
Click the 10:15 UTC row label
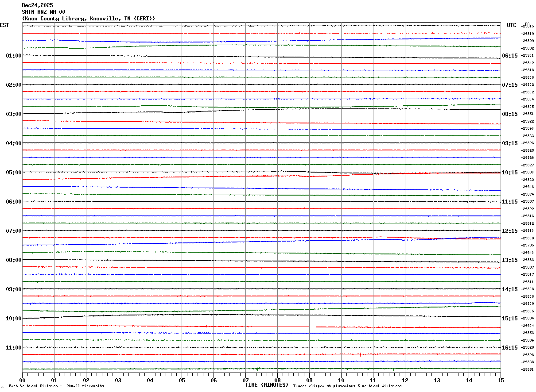click(x=510, y=173)
